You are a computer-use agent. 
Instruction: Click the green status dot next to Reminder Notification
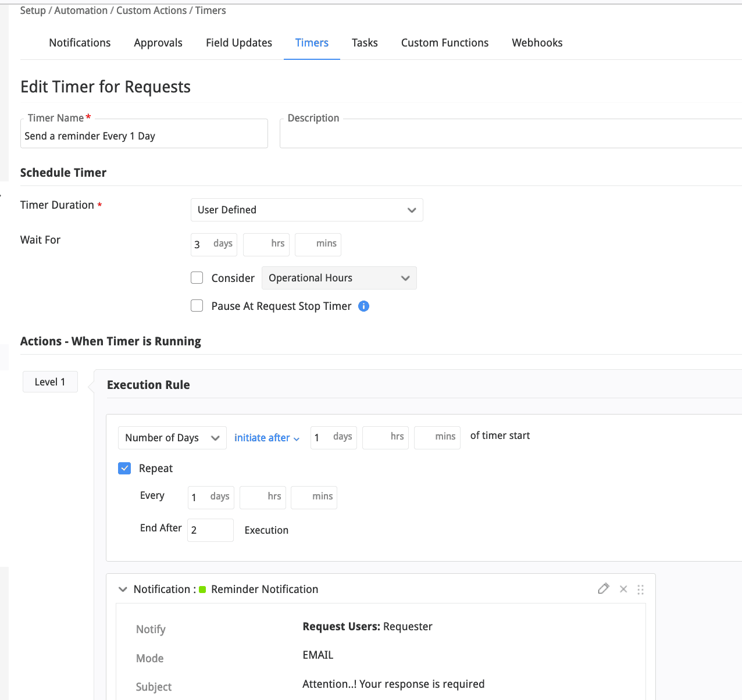pyautogui.click(x=202, y=590)
